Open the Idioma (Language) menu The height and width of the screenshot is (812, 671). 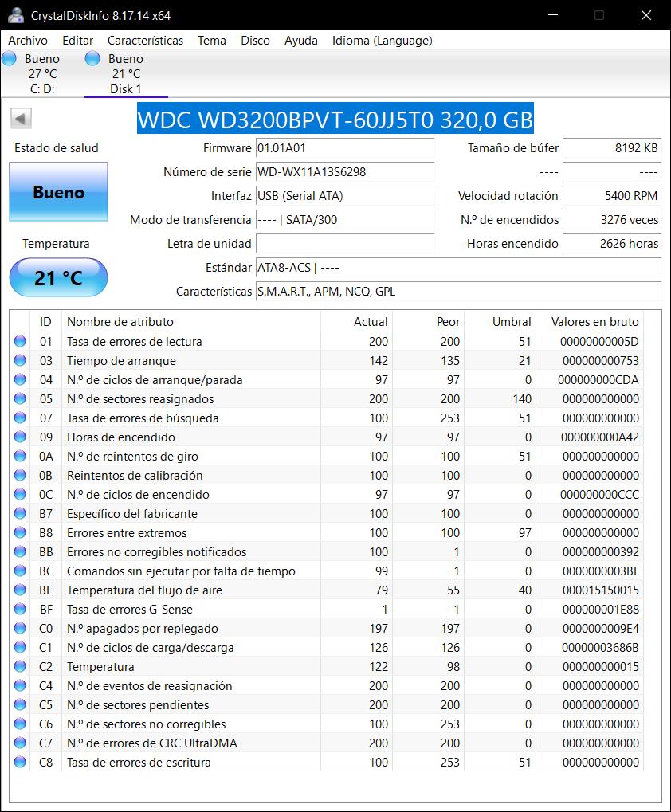[x=382, y=41]
